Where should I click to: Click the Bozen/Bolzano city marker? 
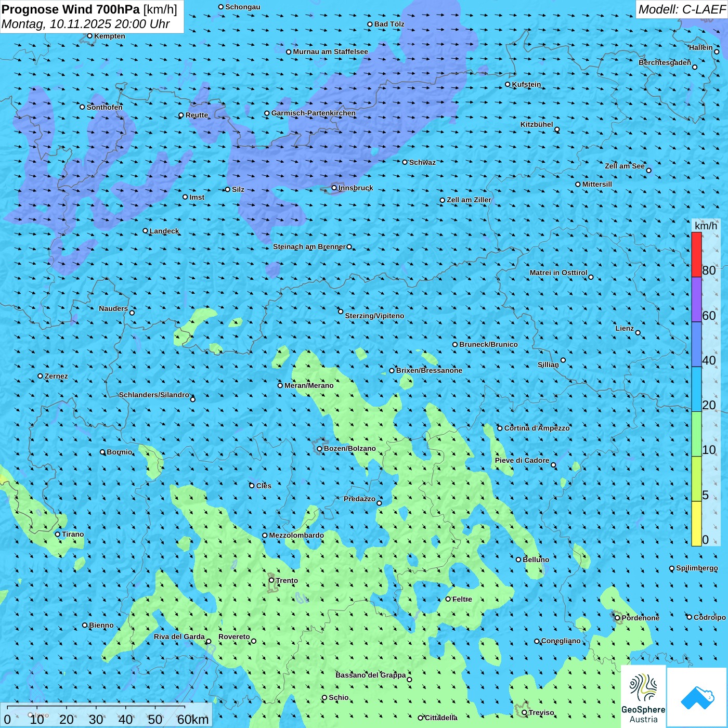319,449
